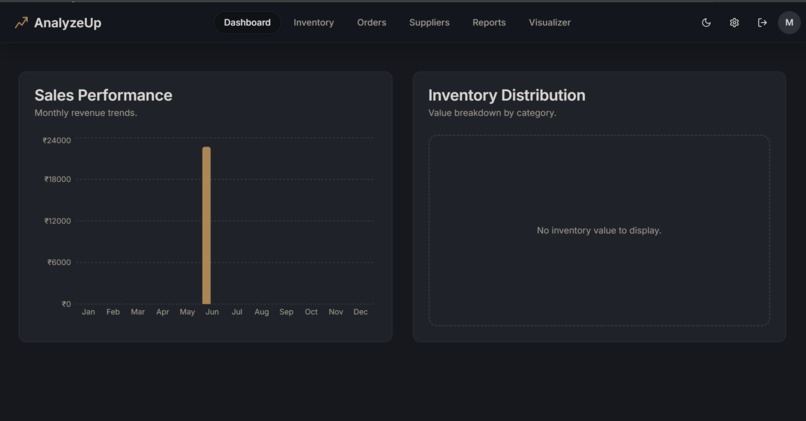Click the ₹0 axis label

pos(66,304)
